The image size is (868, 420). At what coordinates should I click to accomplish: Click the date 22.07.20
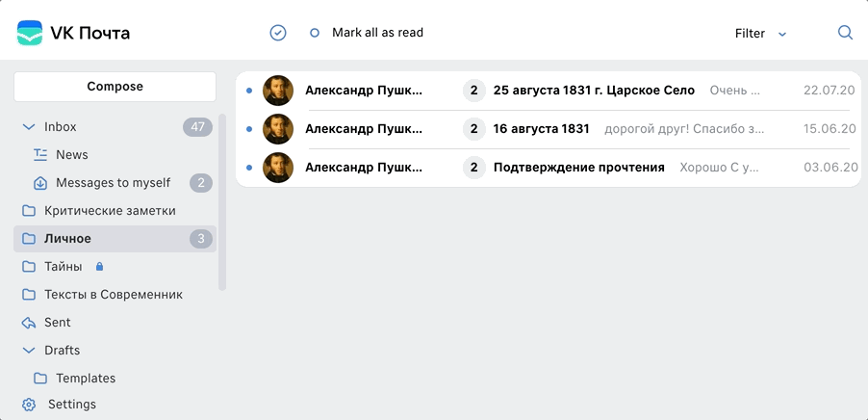830,91
